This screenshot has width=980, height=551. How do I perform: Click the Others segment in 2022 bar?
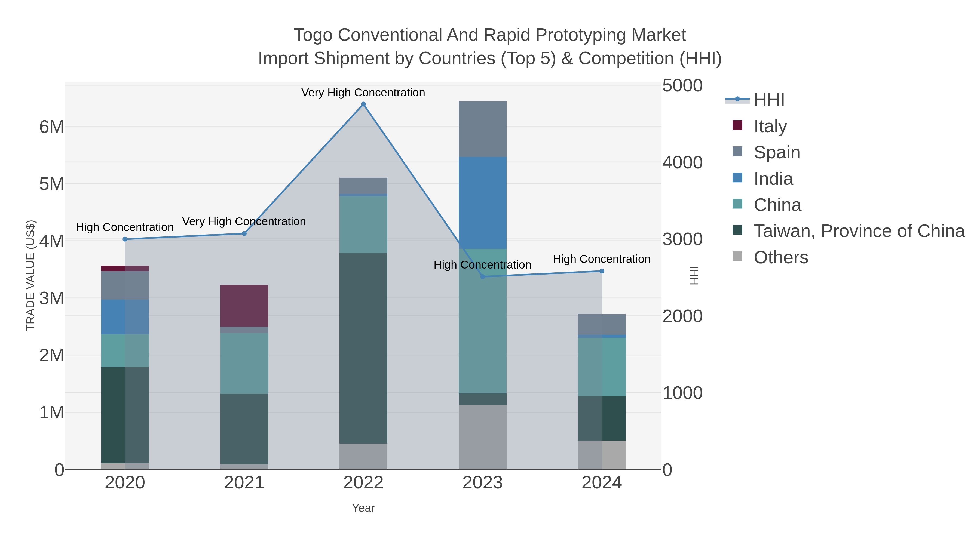tap(363, 456)
